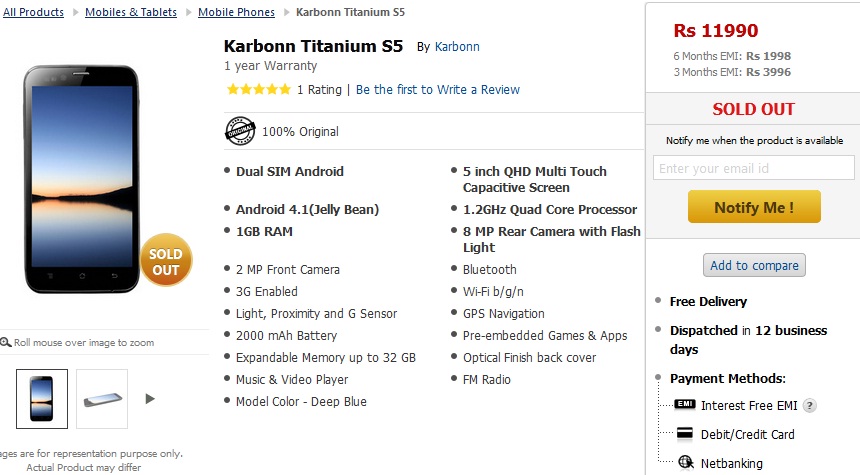Screen dimensions: 860x475
Task: Click the EMI payment icon
Action: (x=684, y=404)
